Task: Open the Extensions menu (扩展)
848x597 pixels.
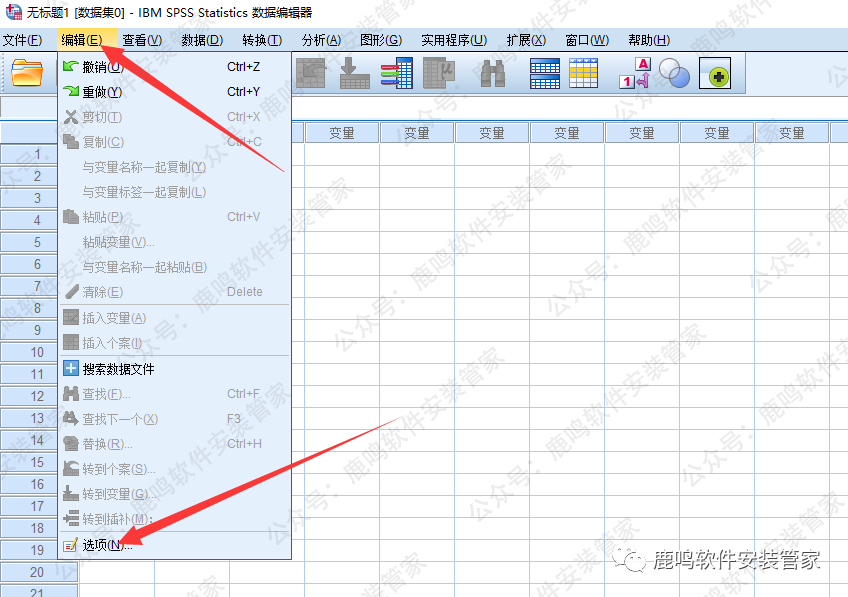Action: 526,40
